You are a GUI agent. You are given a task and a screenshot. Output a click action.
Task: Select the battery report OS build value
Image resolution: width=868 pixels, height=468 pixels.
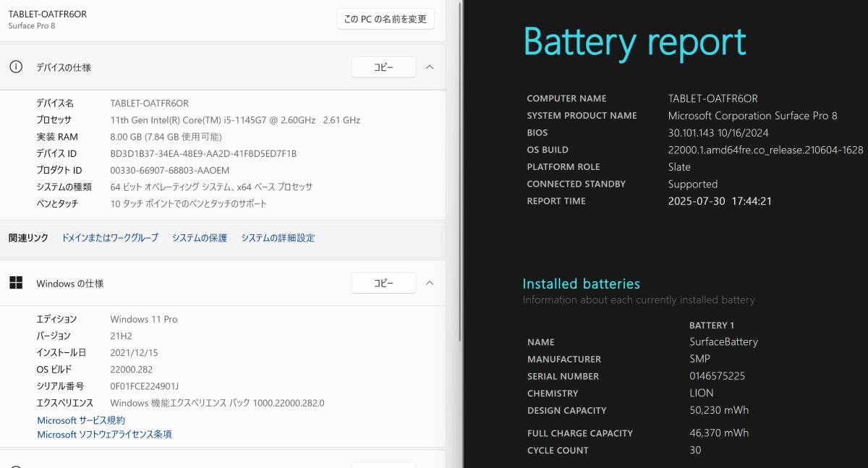[x=766, y=150]
